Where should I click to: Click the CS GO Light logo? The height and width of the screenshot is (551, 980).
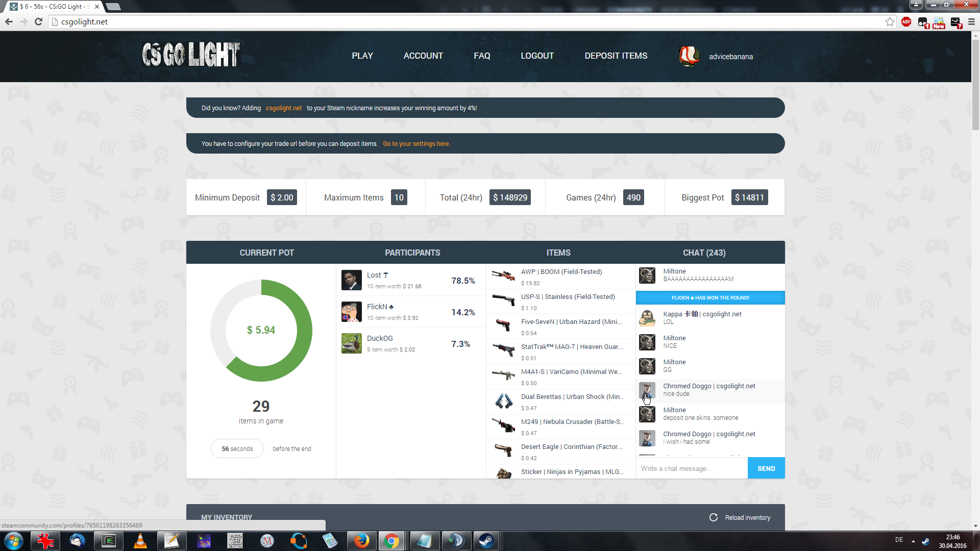190,55
